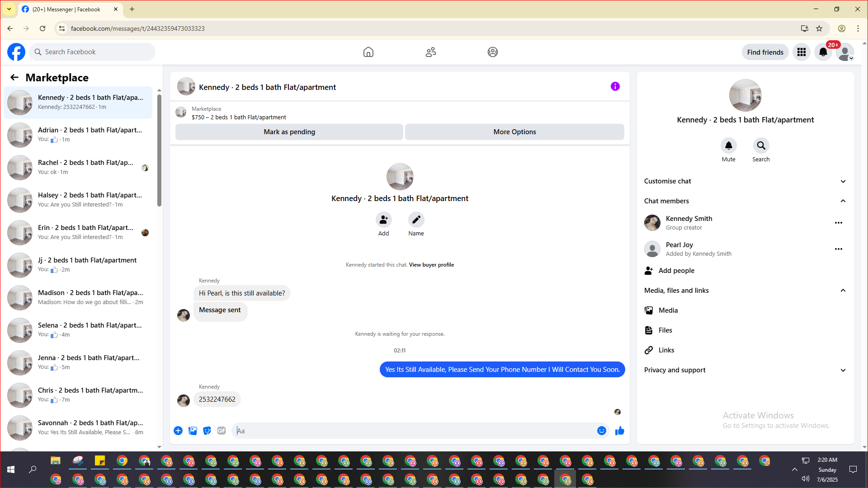
Task: Open options for Kennedy Smith member
Action: pyautogui.click(x=838, y=223)
